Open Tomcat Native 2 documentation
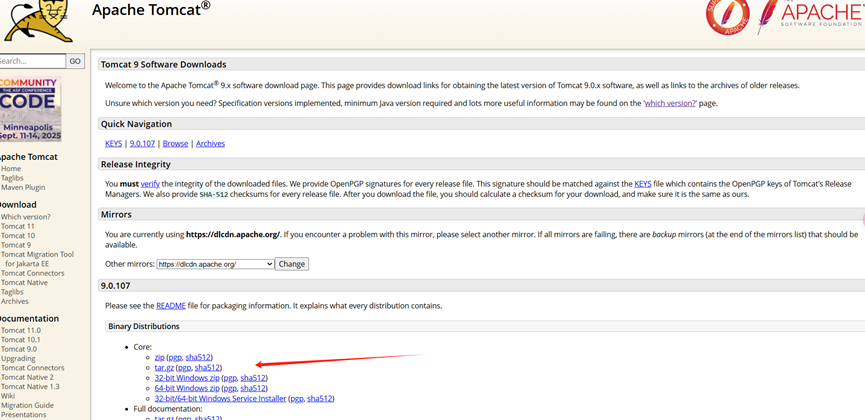 [28, 378]
